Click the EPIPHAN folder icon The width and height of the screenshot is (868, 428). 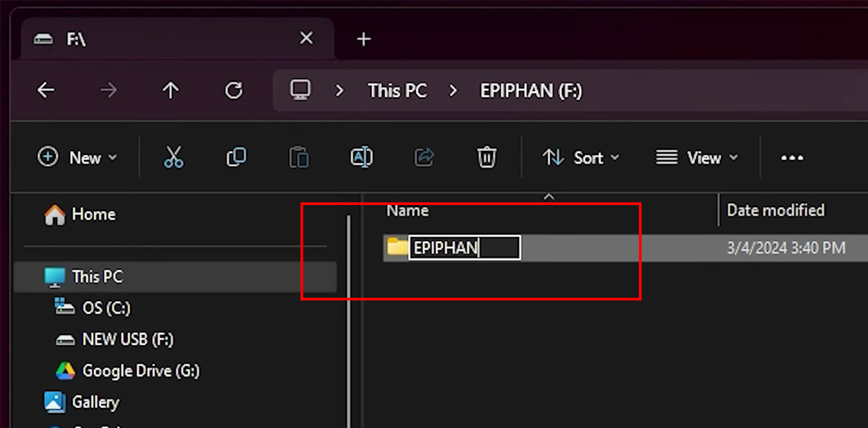click(x=397, y=247)
